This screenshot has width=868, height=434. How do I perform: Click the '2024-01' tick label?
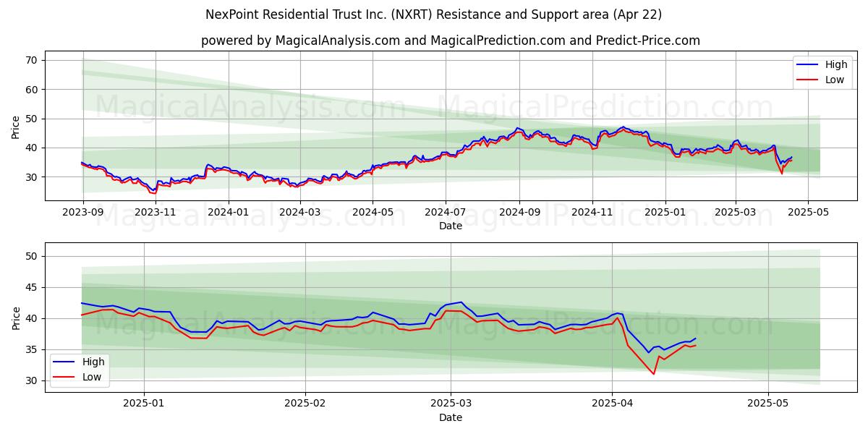pyautogui.click(x=229, y=213)
